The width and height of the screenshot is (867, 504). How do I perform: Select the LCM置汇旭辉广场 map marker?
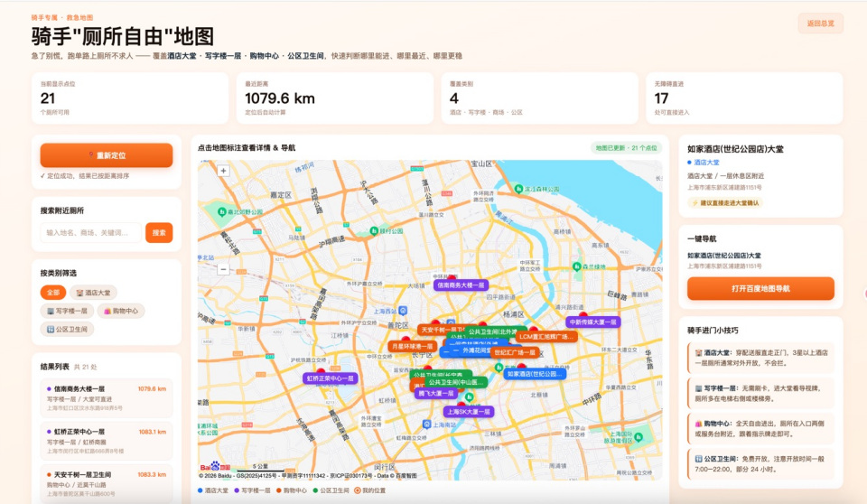[x=546, y=336]
